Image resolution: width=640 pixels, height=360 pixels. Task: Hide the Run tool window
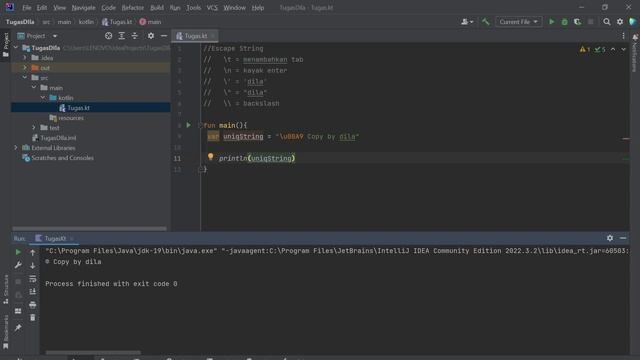coord(623,238)
